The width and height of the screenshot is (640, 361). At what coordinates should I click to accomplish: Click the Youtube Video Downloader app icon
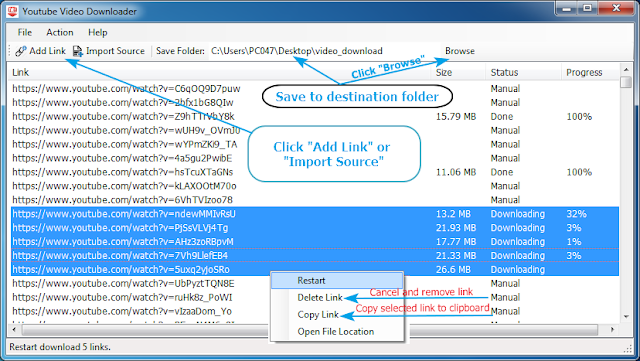[13, 11]
